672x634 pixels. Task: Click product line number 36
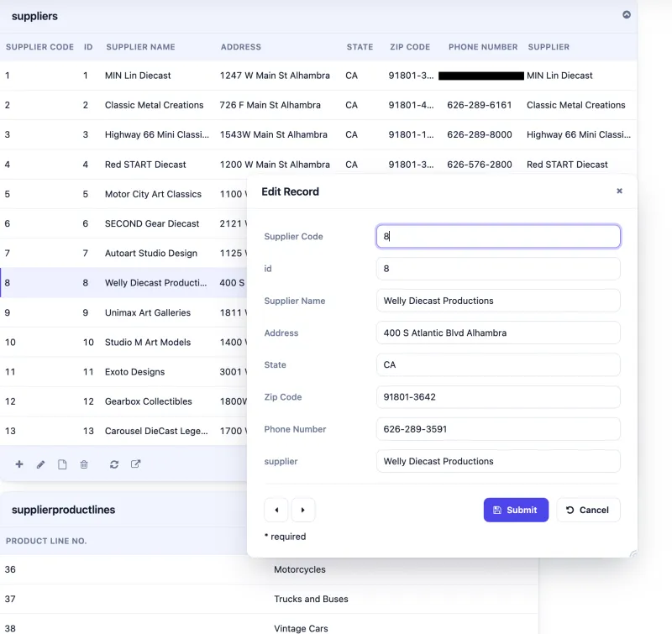(10, 569)
